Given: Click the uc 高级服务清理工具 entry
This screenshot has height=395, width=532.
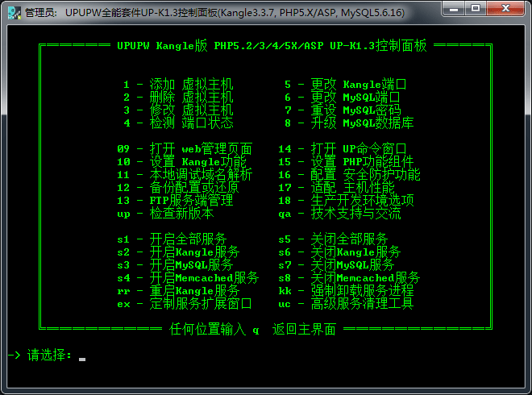Looking at the screenshot, I should pyautogui.click(x=346, y=304).
